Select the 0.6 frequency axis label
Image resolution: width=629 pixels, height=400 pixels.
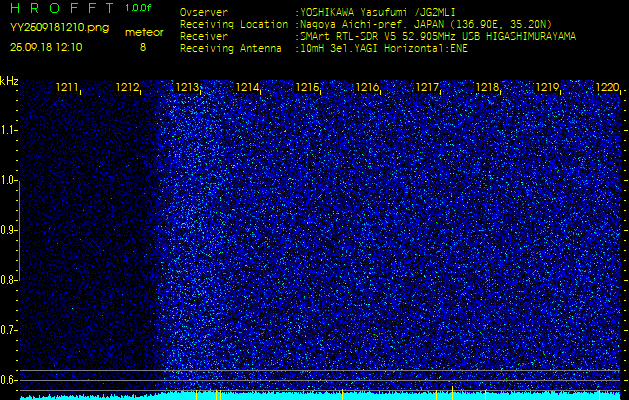[x=7, y=380]
